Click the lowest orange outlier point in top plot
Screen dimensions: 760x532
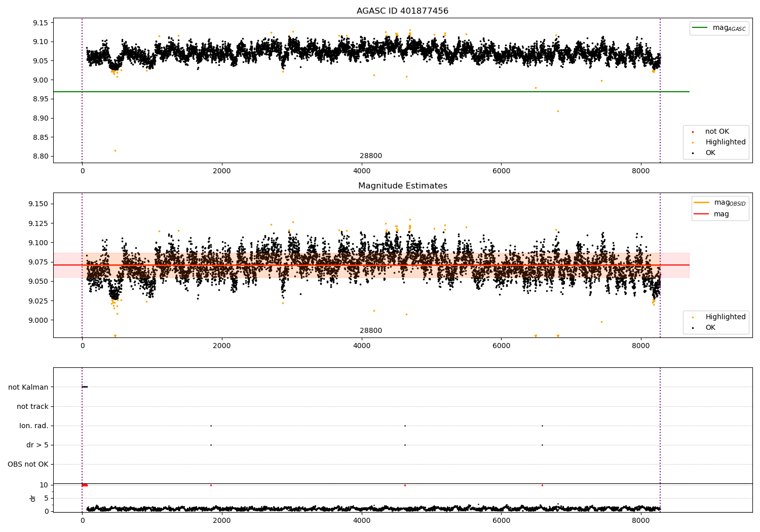point(115,150)
